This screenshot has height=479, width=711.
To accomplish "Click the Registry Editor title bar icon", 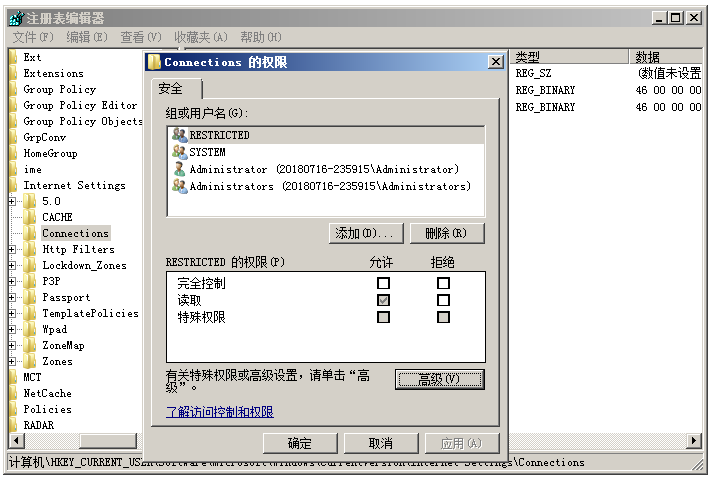I will (15, 18).
